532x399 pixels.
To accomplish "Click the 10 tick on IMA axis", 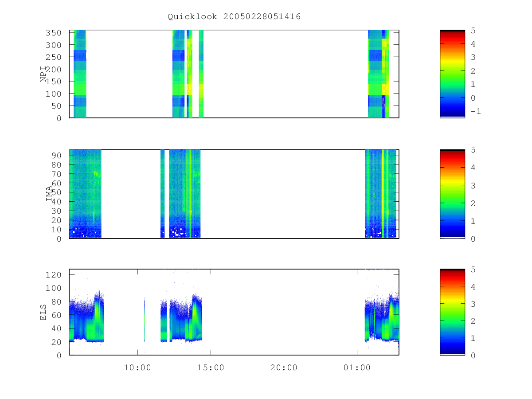I will coord(56,230).
